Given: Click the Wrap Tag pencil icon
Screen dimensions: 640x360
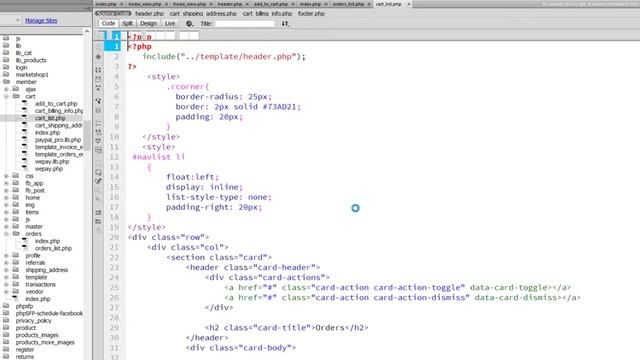Looking at the screenshot, I should (98, 181).
